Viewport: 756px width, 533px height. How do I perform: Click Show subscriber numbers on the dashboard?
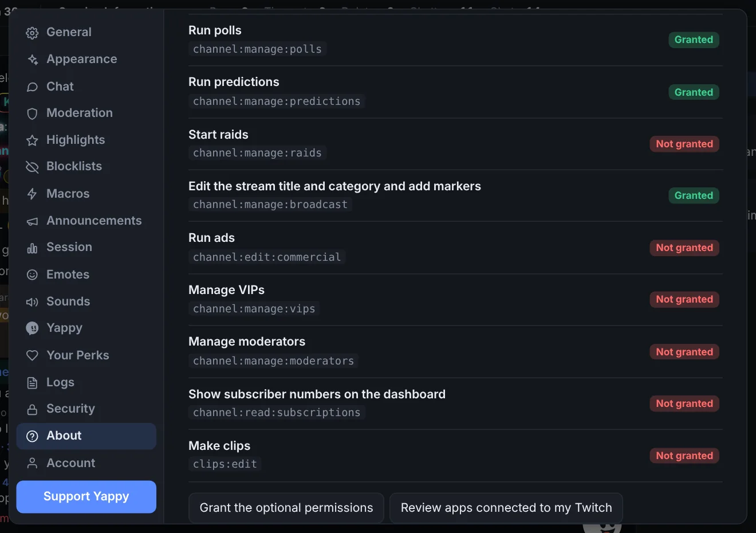click(317, 394)
